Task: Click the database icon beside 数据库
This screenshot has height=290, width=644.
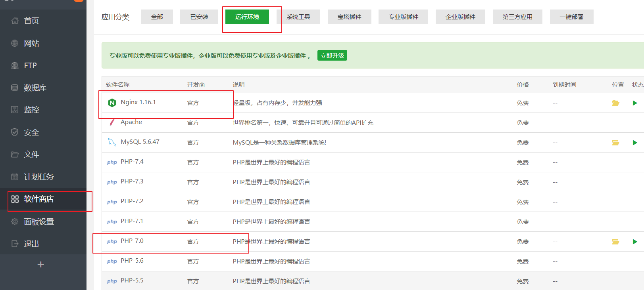Action: 15,88
